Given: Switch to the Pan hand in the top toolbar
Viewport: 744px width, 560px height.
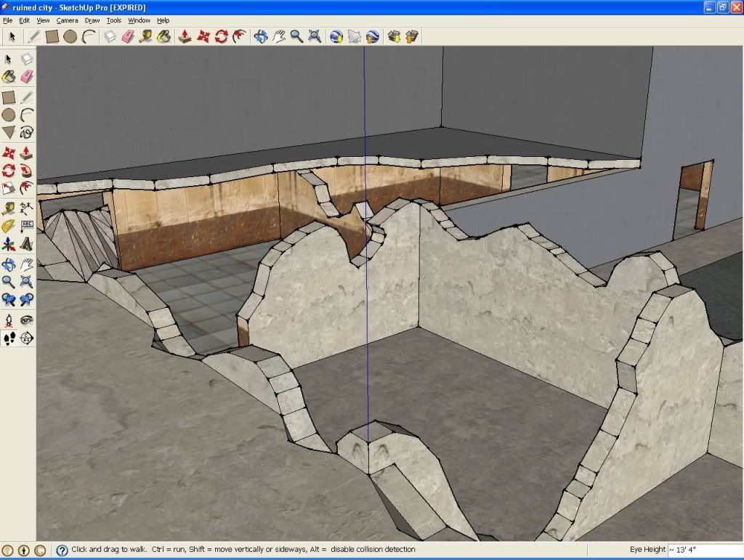Looking at the screenshot, I should tap(278, 36).
